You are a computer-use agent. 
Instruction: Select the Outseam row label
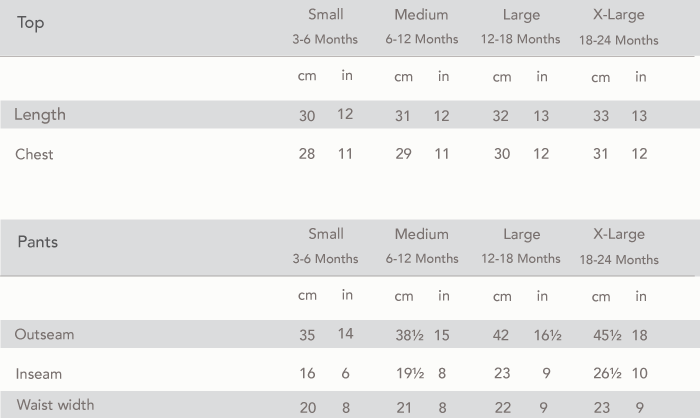(x=44, y=334)
